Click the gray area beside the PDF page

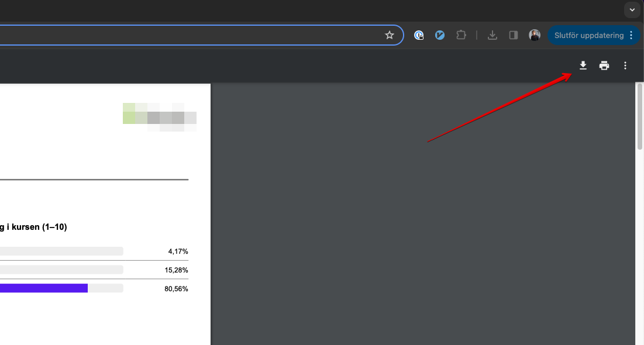click(x=421, y=234)
